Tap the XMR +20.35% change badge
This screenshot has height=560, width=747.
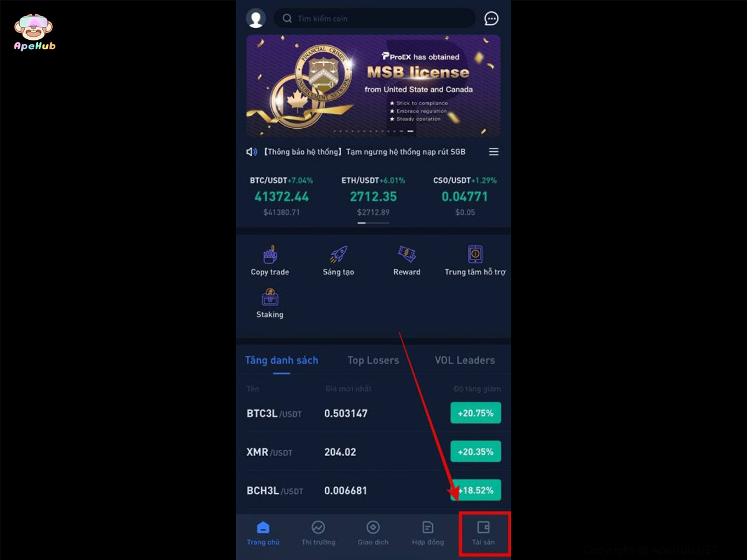476,452
